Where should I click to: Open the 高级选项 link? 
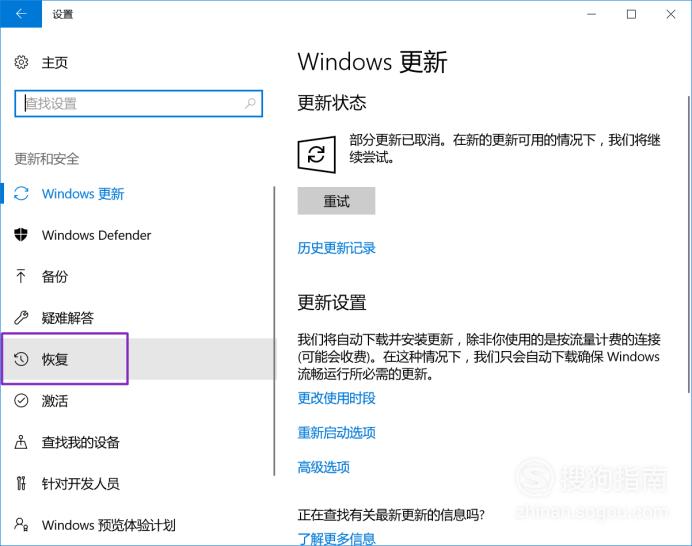[x=323, y=467]
